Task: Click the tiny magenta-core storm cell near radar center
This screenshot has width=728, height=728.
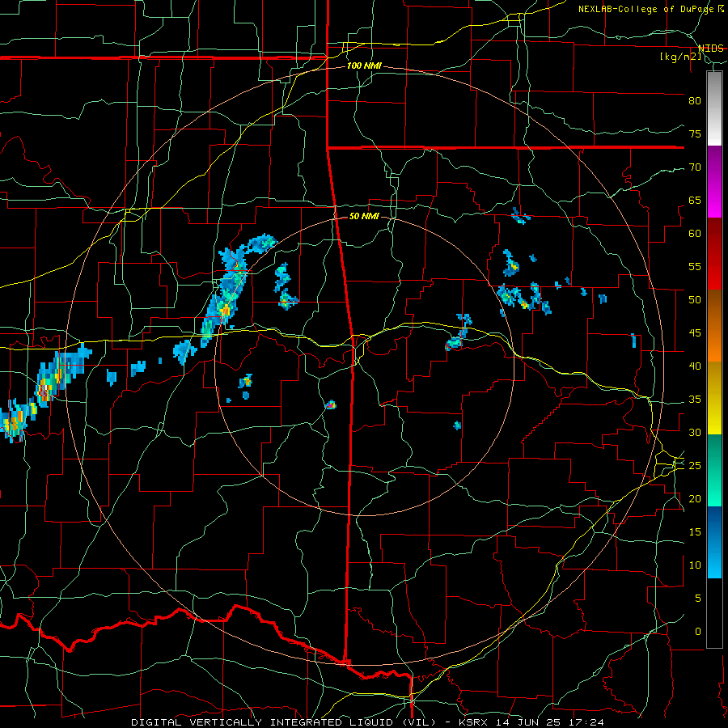Action: tap(331, 405)
